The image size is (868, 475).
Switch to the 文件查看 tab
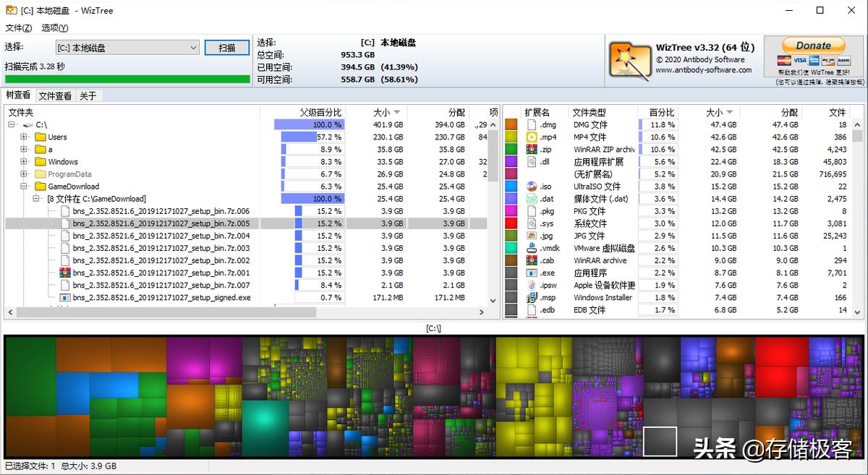[x=55, y=95]
